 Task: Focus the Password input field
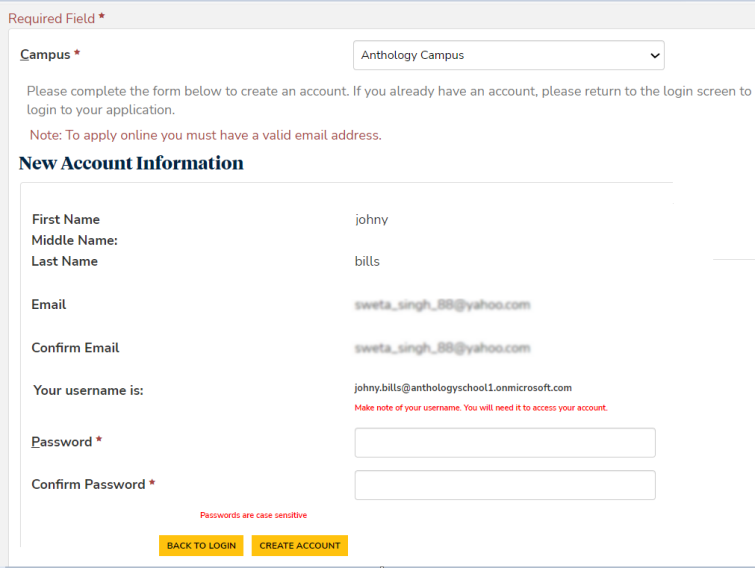coord(505,443)
